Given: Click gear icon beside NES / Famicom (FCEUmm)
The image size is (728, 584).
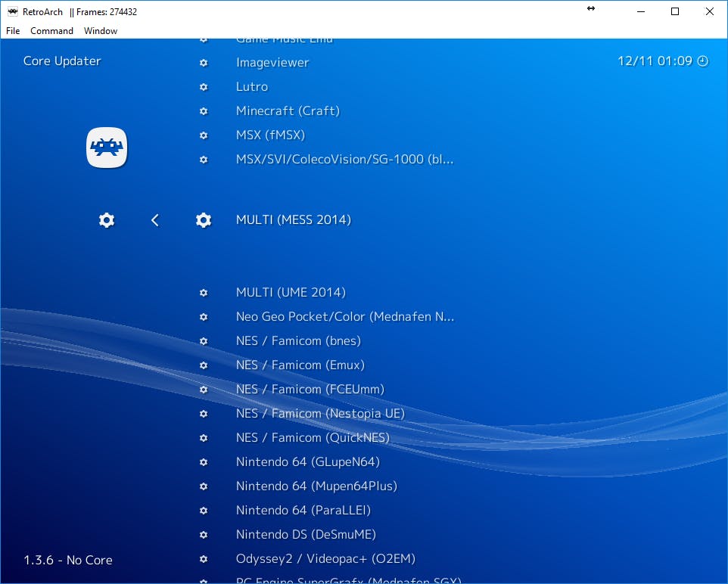Looking at the screenshot, I should [204, 389].
